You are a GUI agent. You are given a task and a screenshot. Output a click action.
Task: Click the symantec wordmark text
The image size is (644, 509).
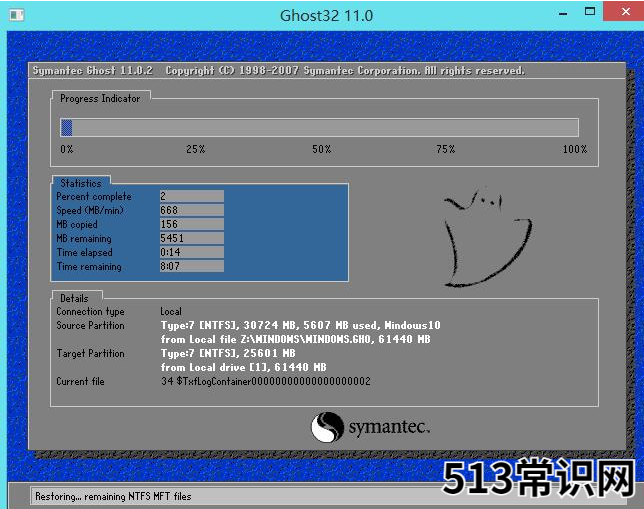click(389, 427)
